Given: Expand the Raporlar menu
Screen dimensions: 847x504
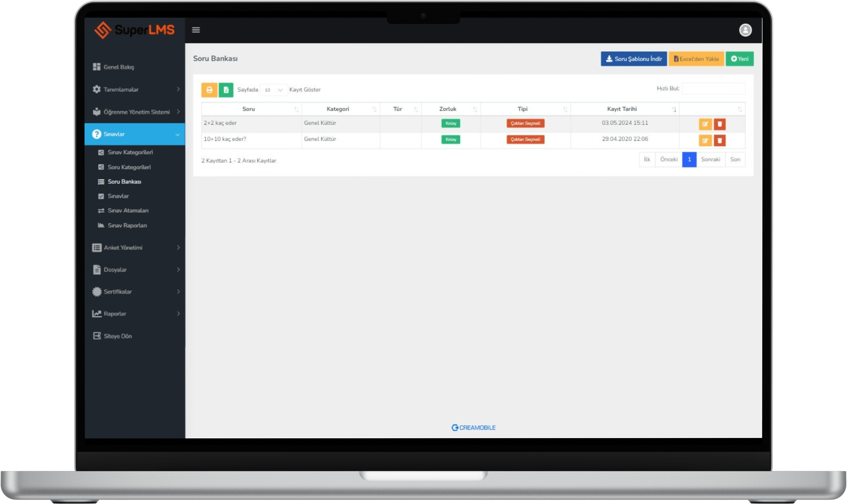Looking at the screenshot, I should tap(134, 314).
